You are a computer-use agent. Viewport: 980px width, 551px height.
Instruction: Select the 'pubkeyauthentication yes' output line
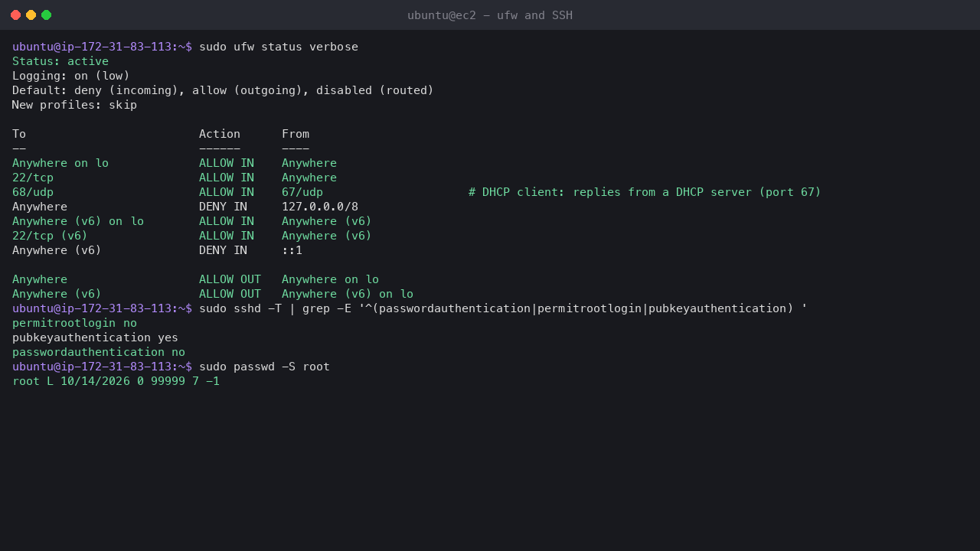pos(95,337)
